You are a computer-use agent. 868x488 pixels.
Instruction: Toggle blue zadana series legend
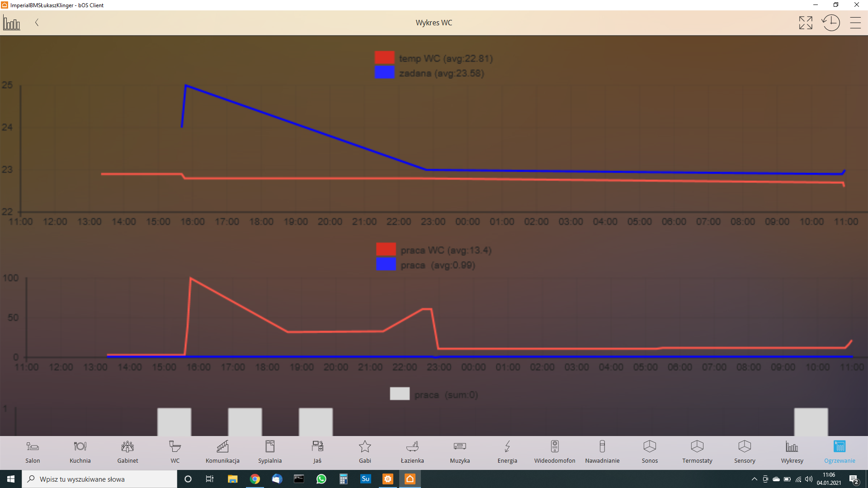coord(384,73)
